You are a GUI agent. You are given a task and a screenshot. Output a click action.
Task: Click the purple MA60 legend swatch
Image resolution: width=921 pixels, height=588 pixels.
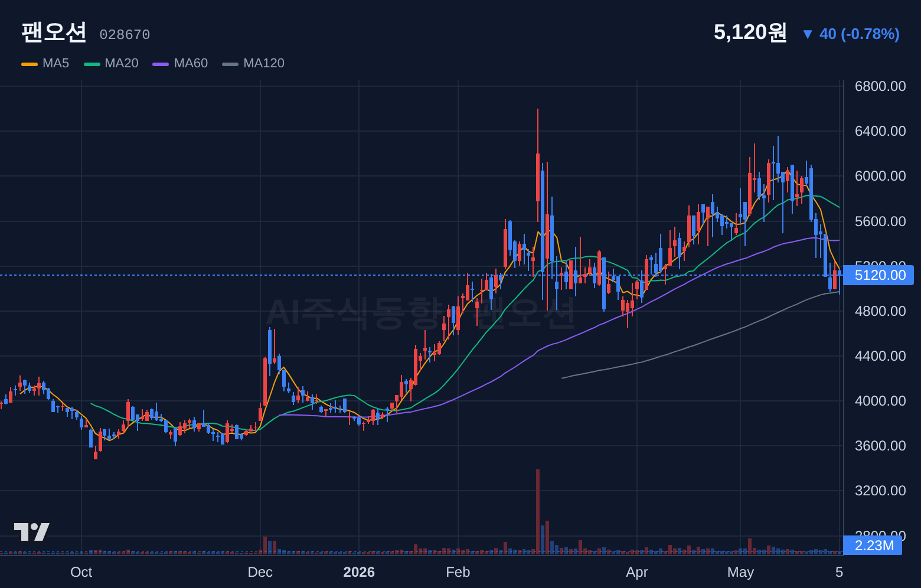(161, 64)
